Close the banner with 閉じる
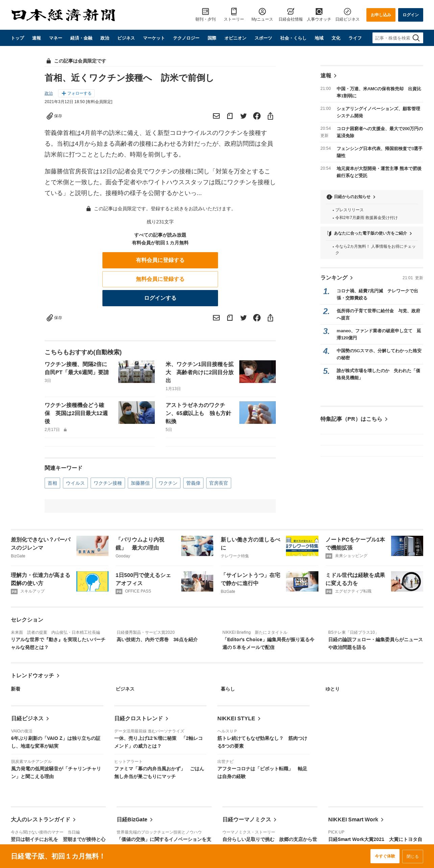 412,856
